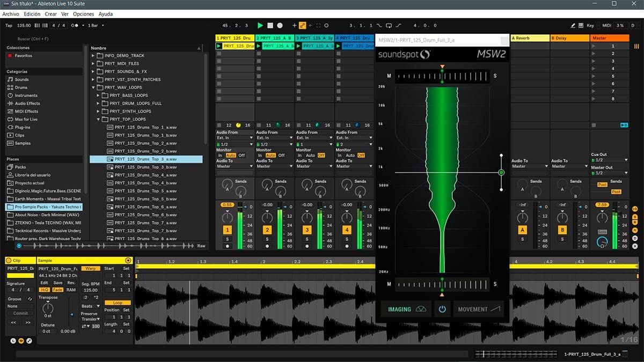
Task: Click the MSW2 plugin power button
Action: 442,309
